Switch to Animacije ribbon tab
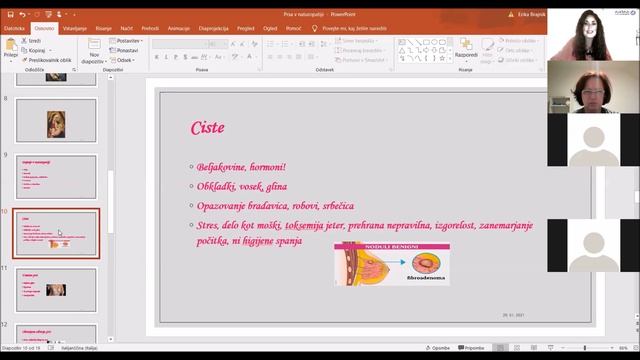 pyautogui.click(x=179, y=29)
